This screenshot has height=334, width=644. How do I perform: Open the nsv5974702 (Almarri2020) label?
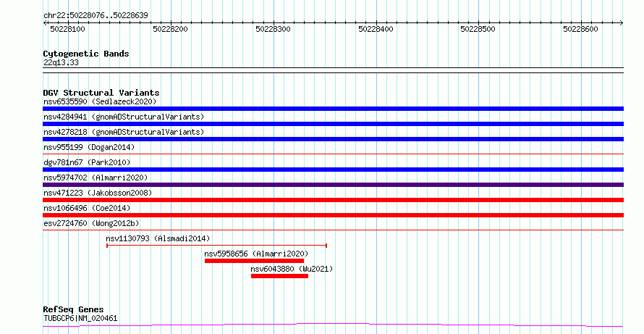tap(96, 178)
